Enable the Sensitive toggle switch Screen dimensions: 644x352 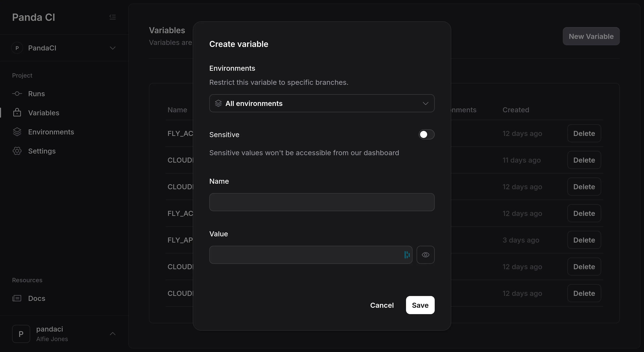pyautogui.click(x=426, y=134)
